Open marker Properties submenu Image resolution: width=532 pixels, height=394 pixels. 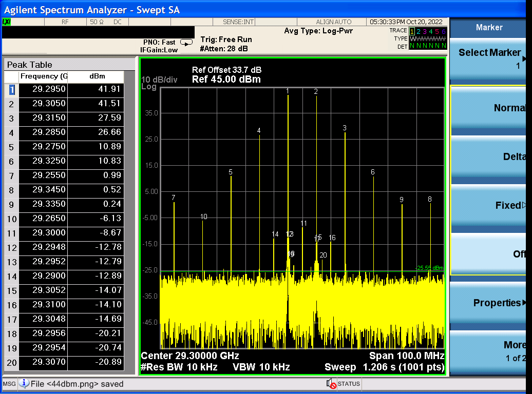(x=488, y=303)
